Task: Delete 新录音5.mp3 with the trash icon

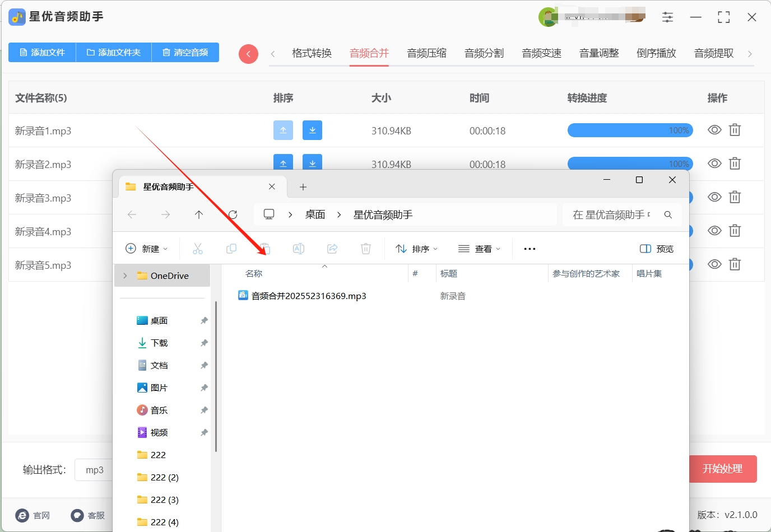Action: [x=735, y=264]
